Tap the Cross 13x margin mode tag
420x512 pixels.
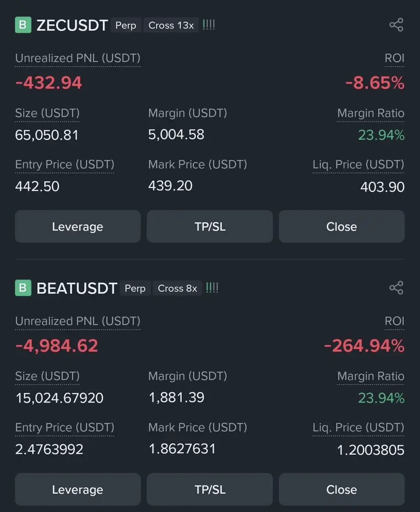[x=171, y=25]
